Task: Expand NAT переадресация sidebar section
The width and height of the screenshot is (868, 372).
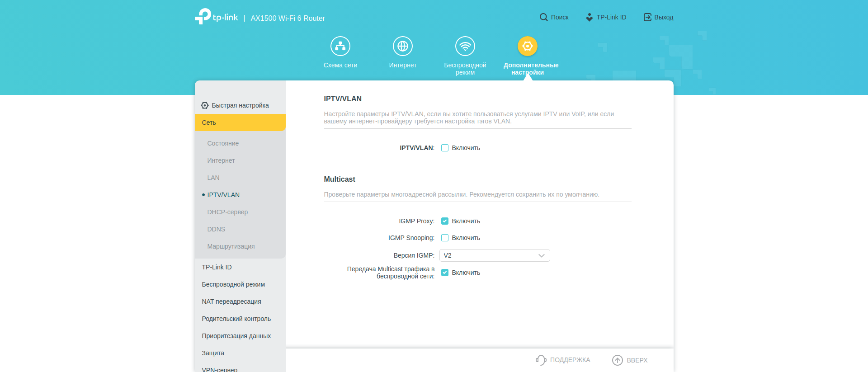Action: tap(231, 301)
